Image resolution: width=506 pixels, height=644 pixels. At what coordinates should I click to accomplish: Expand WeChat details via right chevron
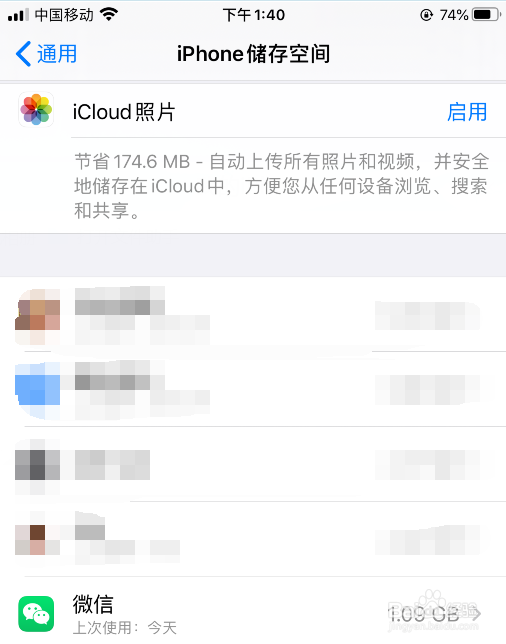coord(476,614)
